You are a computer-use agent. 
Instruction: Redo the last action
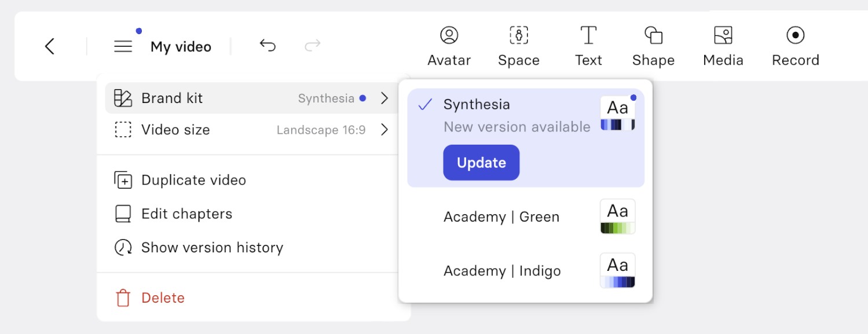coord(313,46)
